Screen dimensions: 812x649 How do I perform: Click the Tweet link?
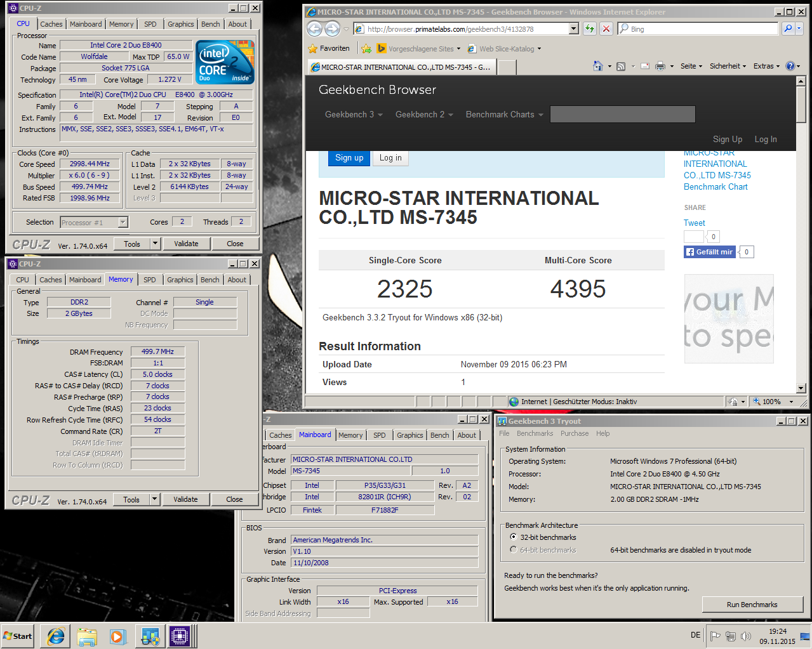pyautogui.click(x=694, y=223)
